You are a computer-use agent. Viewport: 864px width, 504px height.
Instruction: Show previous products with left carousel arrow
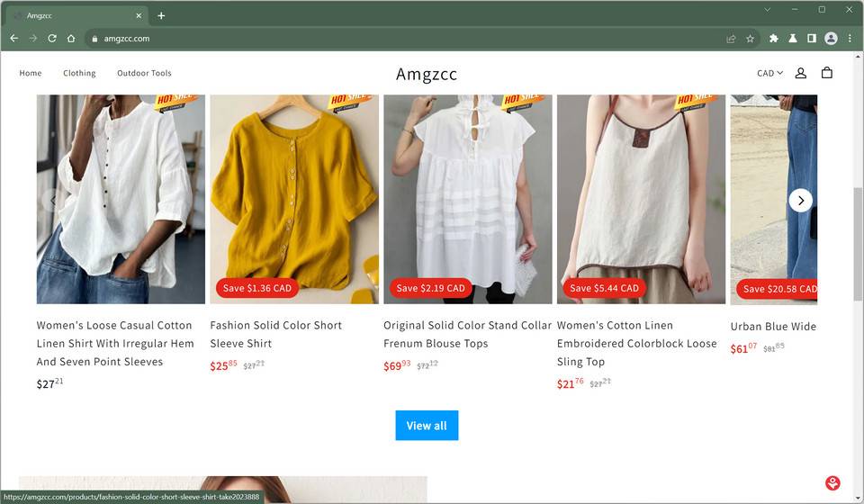53,201
